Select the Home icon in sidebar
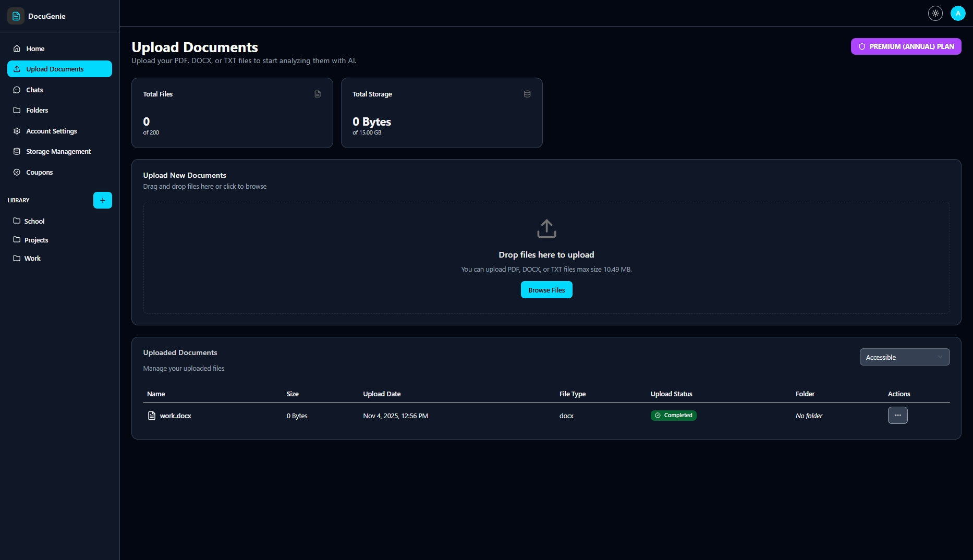 point(17,48)
